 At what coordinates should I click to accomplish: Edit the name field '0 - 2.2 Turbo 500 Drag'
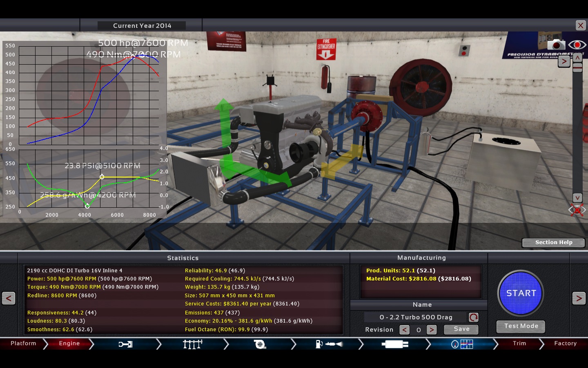(416, 317)
